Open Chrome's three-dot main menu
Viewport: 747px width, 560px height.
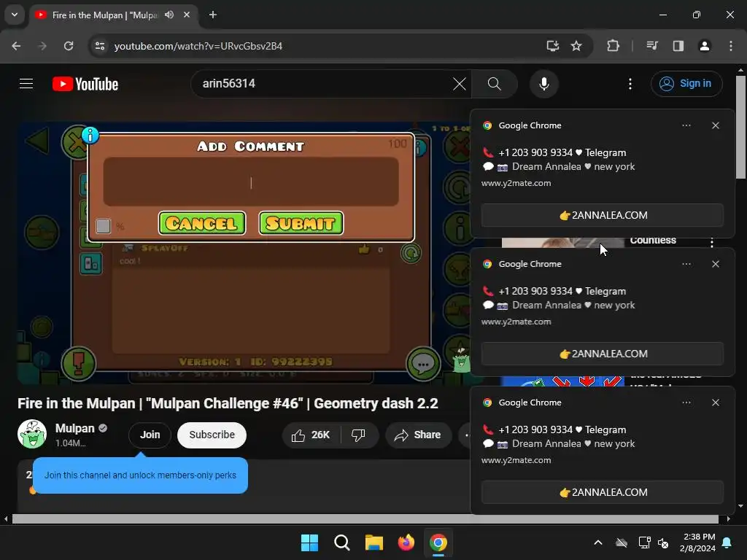click(731, 46)
